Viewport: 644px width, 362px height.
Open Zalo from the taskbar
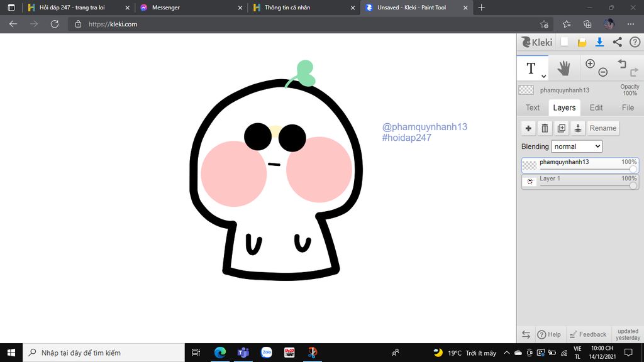(x=267, y=353)
